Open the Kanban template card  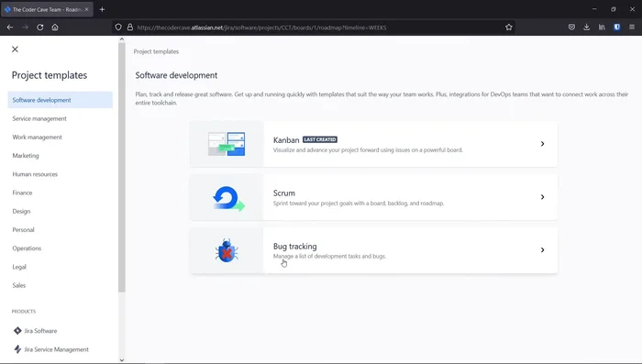(x=373, y=144)
